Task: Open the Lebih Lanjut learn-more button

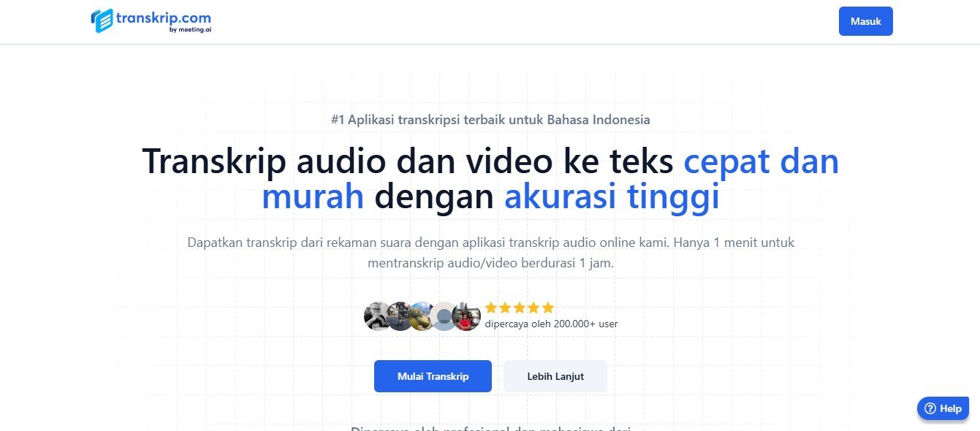Action: coord(555,376)
